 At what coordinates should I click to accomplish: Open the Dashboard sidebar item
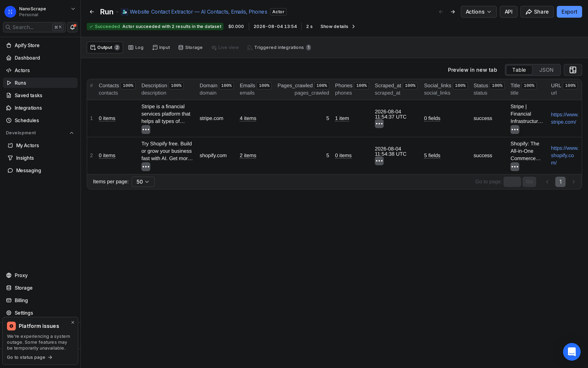pos(40,58)
